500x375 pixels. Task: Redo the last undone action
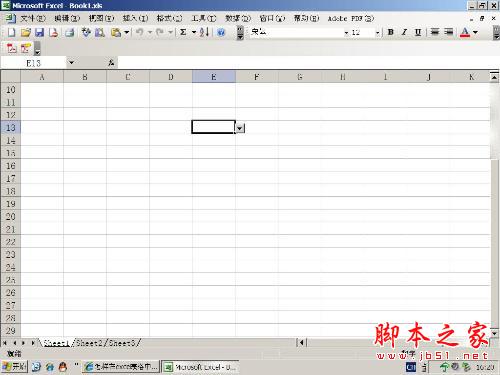click(x=160, y=32)
